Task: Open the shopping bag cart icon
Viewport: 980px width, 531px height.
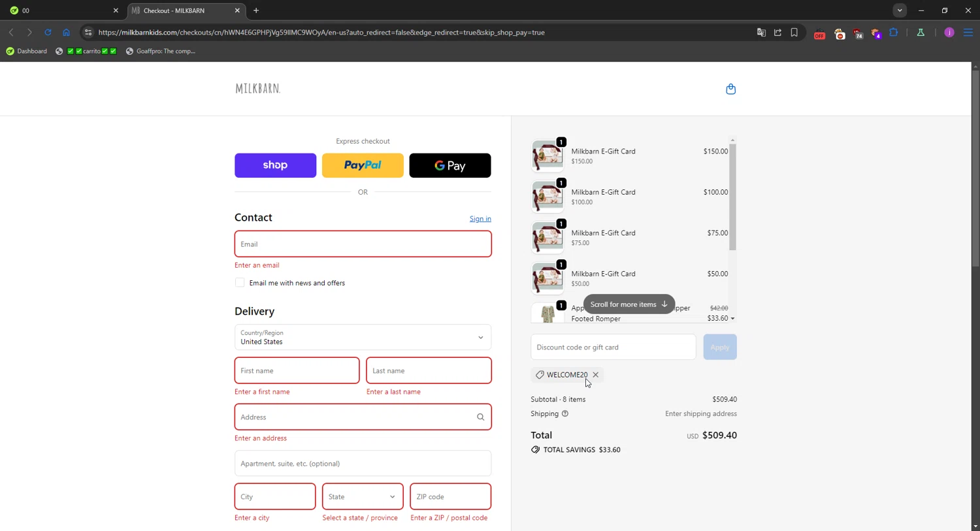Action: point(730,89)
